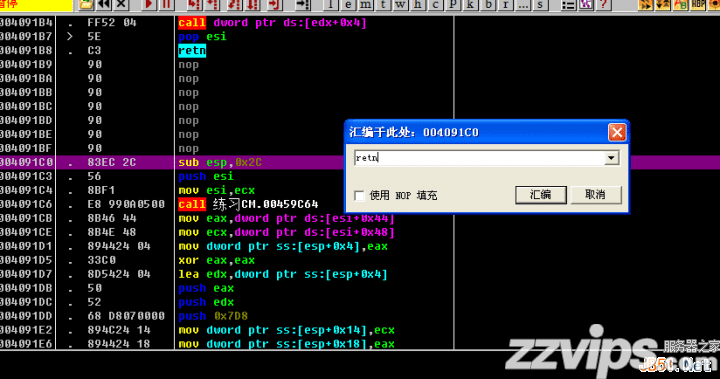The image size is (720, 379).
Task: Click hex bytes 83EC 2C
Action: (112, 162)
